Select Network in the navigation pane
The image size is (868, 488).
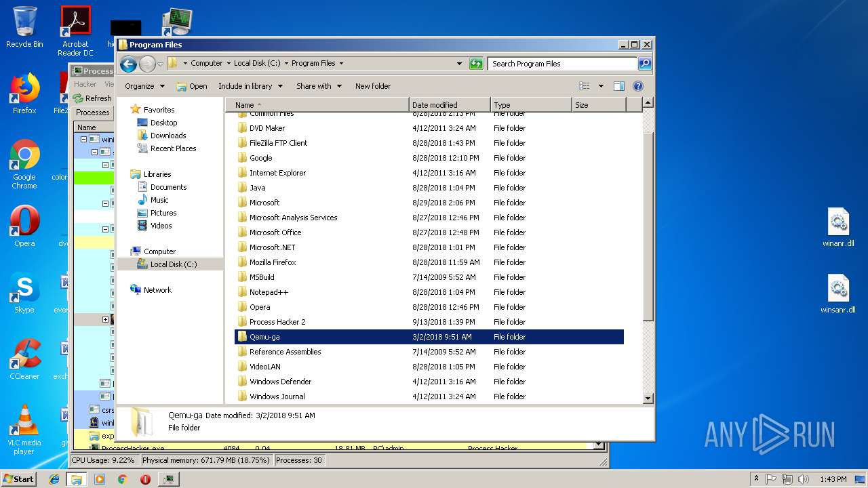(157, 290)
